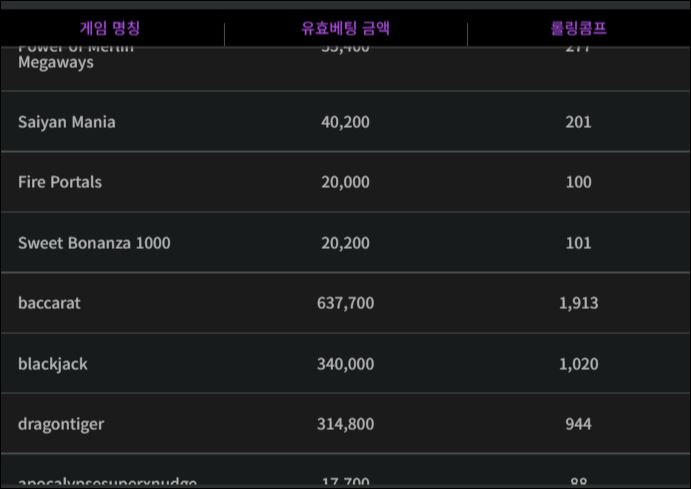The height and width of the screenshot is (489, 691).
Task: Click the 201 rolling comp value
Action: tap(579, 122)
